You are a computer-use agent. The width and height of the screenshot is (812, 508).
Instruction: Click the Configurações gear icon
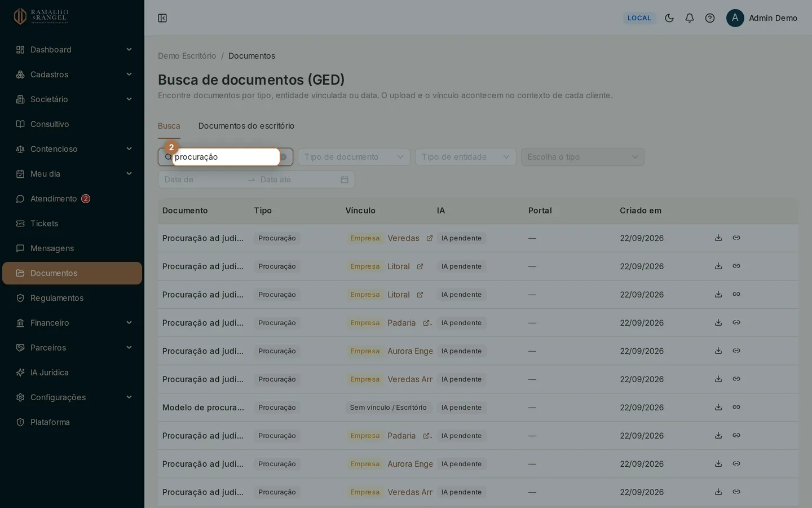[x=20, y=397]
